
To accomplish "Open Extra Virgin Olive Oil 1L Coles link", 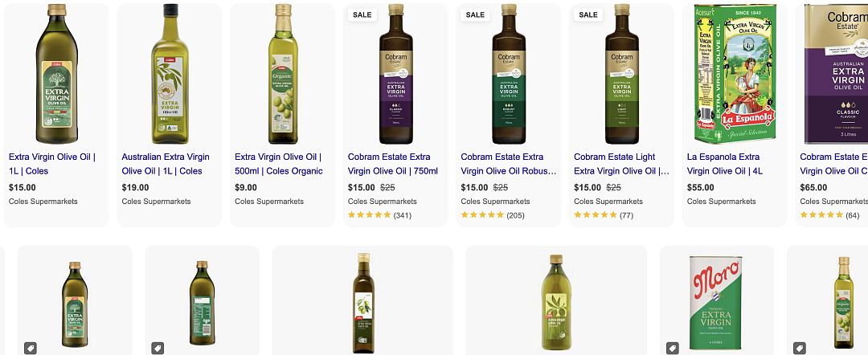I will [x=52, y=164].
